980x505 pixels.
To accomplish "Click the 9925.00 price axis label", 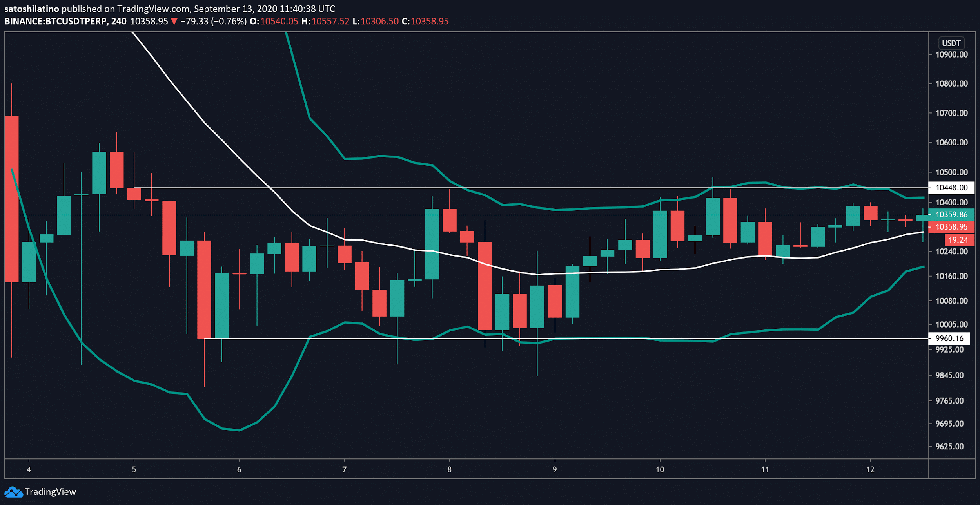I will click(949, 349).
